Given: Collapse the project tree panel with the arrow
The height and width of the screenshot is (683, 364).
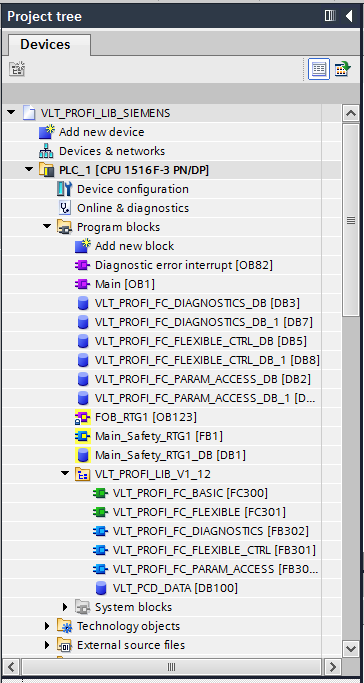Looking at the screenshot, I should tap(349, 16).
